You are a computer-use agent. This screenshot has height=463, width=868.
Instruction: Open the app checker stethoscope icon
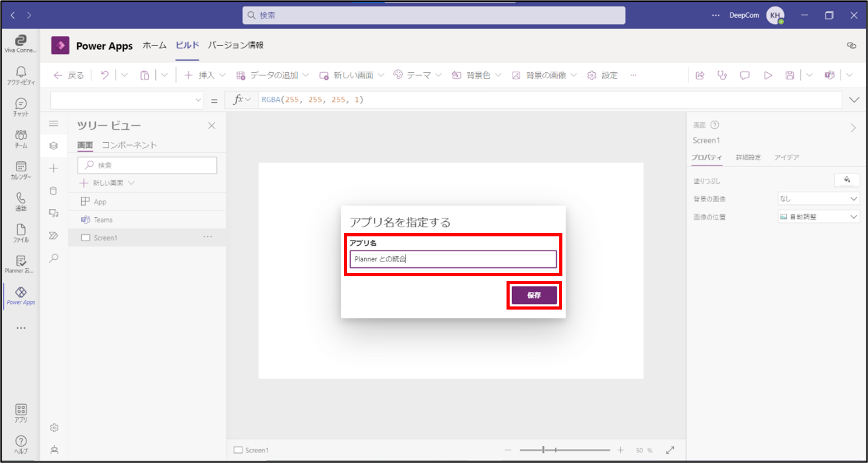coord(722,75)
